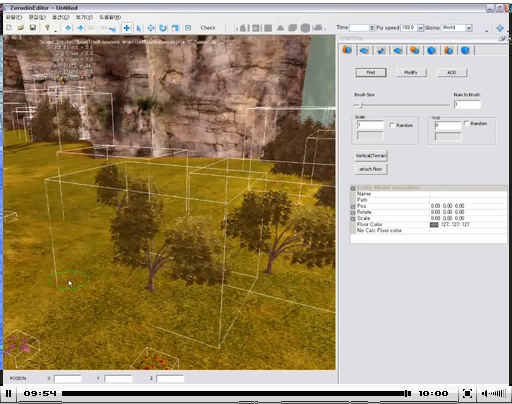Open the first tab with orange cone and sphere
Image resolution: width=512 pixels, height=404 pixels.
(x=347, y=50)
